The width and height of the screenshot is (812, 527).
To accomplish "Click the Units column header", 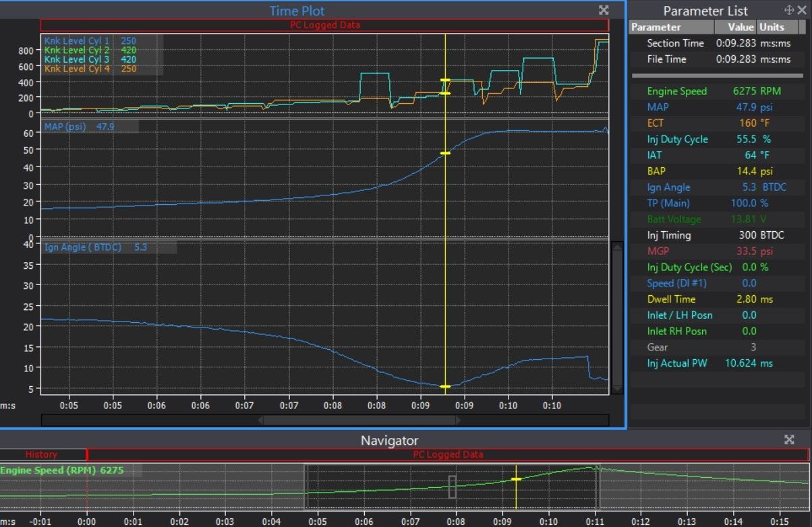I will click(x=772, y=28).
